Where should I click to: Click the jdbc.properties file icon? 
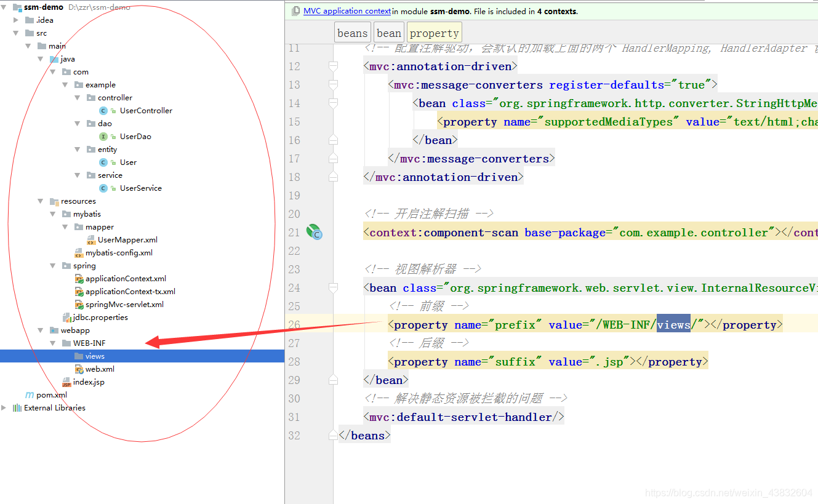click(66, 318)
